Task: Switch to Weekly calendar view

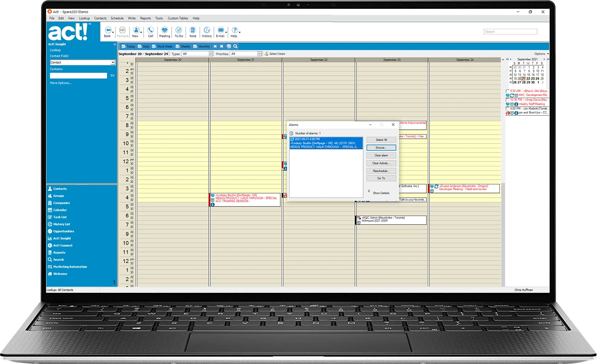Action: 183,46
